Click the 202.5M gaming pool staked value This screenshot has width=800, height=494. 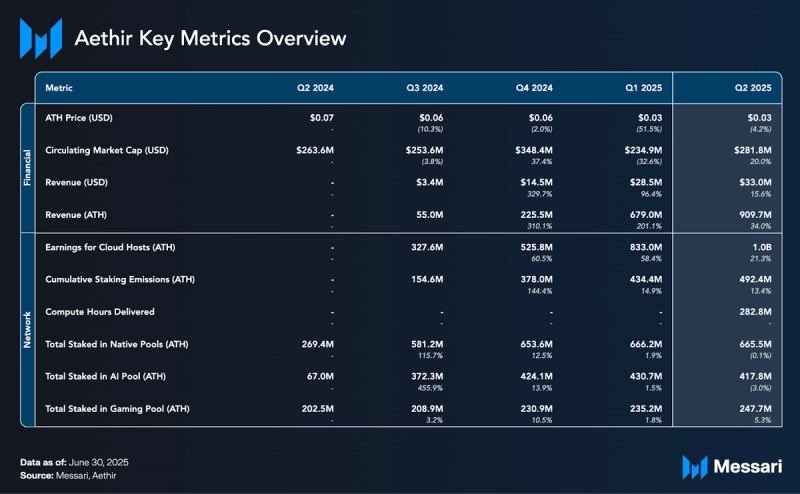click(x=317, y=409)
